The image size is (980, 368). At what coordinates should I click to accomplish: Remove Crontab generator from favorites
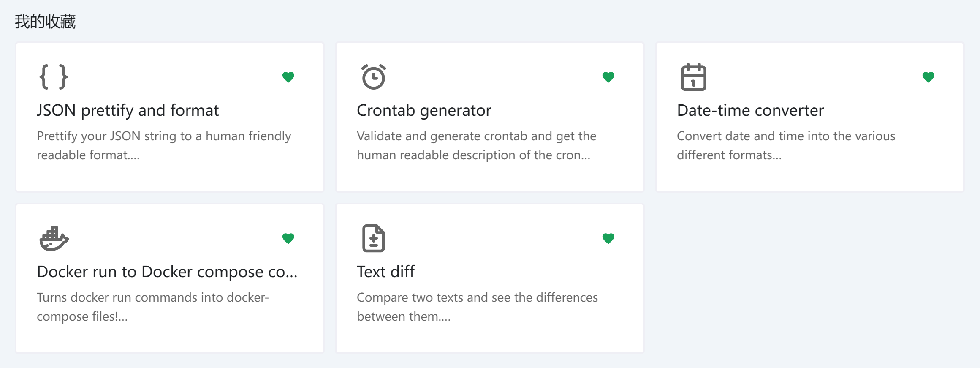(x=608, y=77)
